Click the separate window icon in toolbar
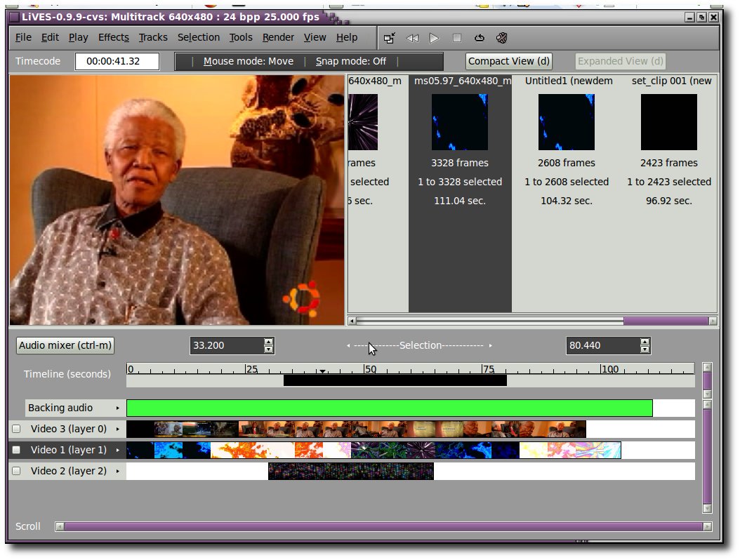Image resolution: width=740 pixels, height=560 pixels. point(390,38)
